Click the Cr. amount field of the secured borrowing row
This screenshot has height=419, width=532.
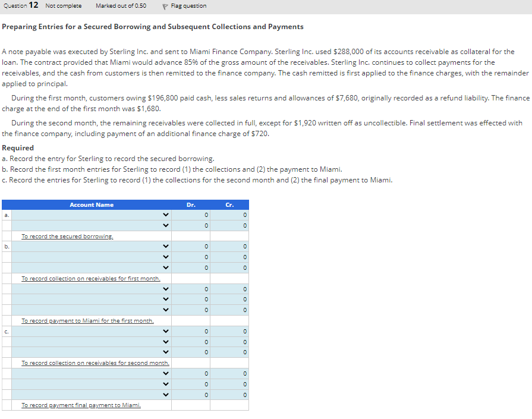coord(229,225)
